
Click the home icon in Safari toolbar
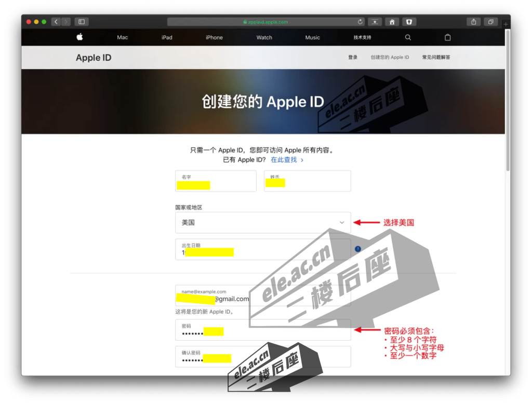coord(392,22)
